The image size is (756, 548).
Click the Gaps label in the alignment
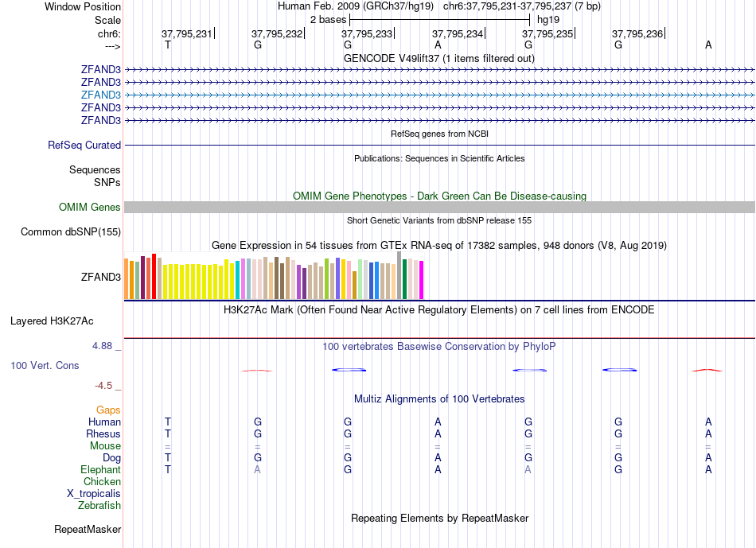pyautogui.click(x=108, y=410)
